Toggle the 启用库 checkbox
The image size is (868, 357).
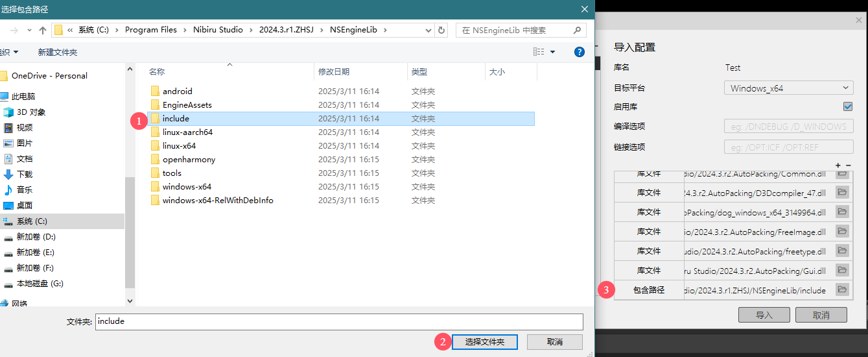pyautogui.click(x=848, y=106)
